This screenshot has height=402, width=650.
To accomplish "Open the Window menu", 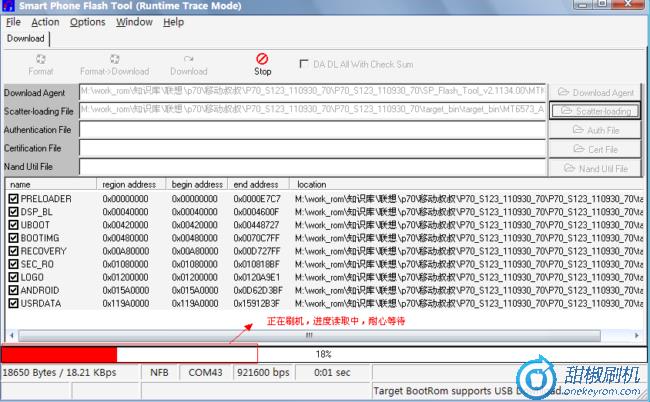I will pyautogui.click(x=134, y=22).
